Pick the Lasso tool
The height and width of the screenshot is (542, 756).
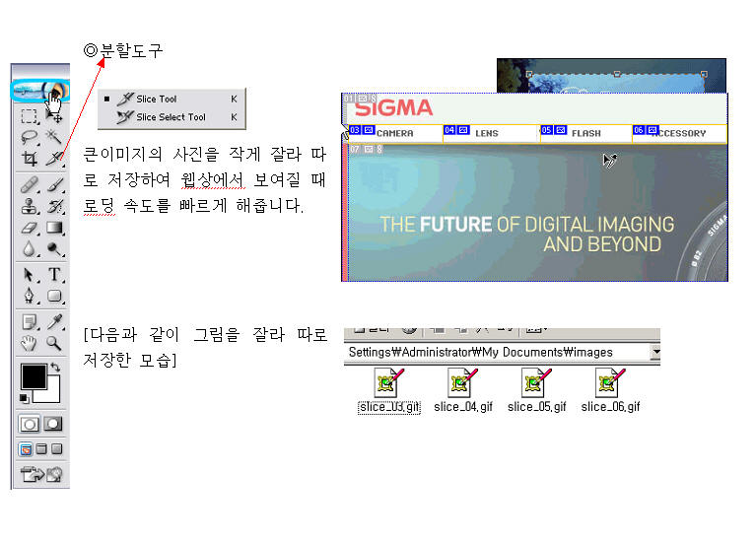point(30,137)
